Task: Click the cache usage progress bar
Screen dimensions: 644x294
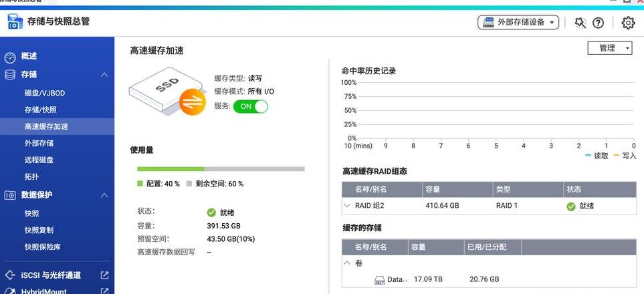Action: (x=221, y=169)
